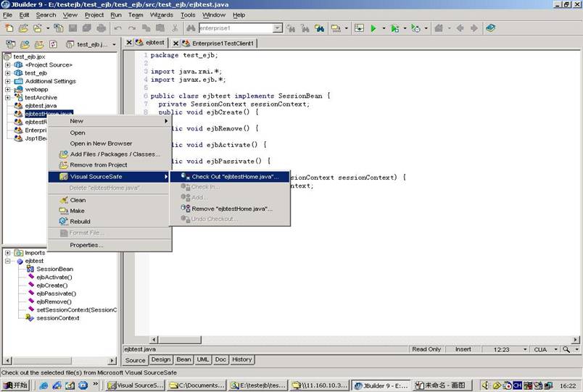This screenshot has width=583, height=392.
Task: Open the Help book icon
Action: tap(491, 28)
